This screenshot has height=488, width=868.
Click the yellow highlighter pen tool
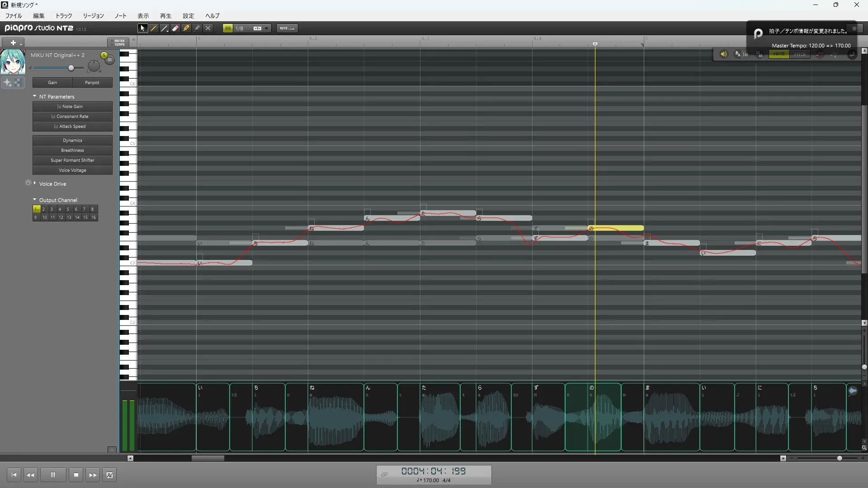[x=186, y=28]
